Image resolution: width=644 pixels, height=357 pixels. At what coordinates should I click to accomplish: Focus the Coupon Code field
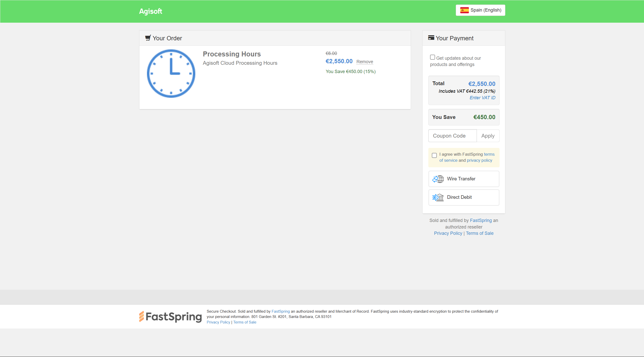tap(452, 136)
